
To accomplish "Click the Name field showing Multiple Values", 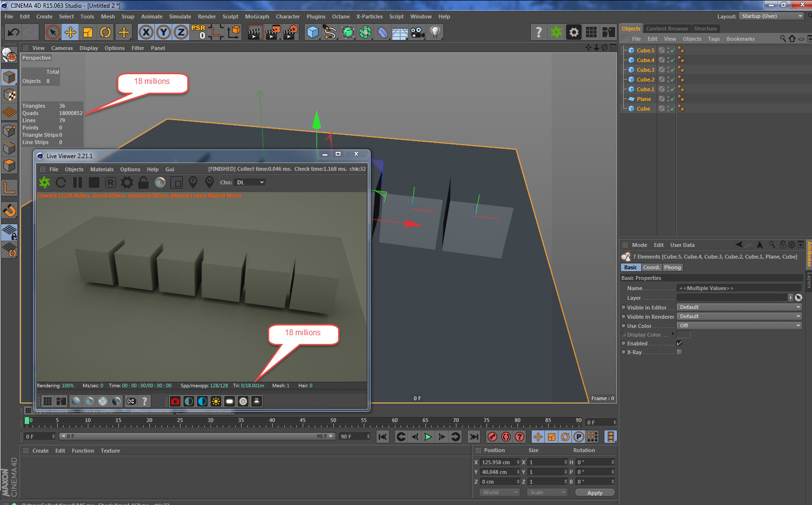I will (x=739, y=288).
